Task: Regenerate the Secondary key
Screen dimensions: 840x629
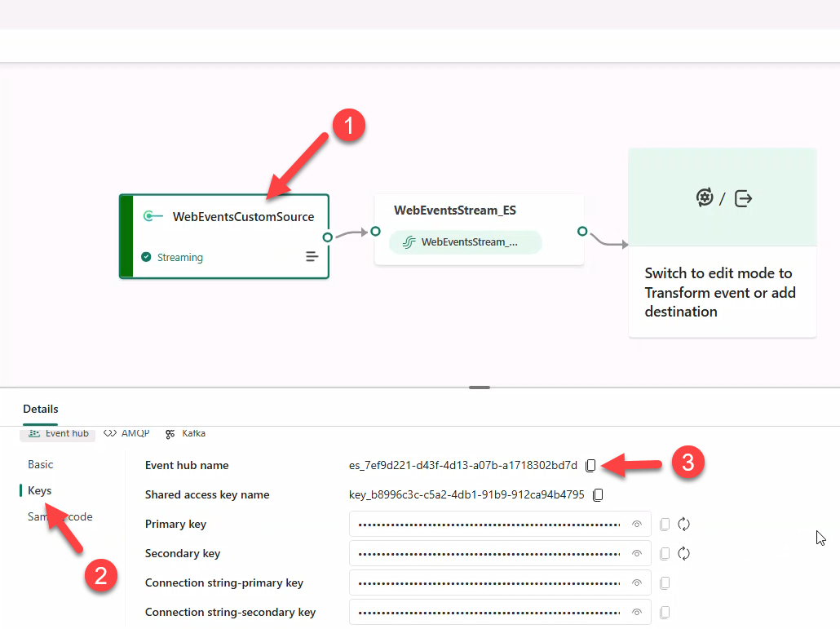Action: tap(684, 554)
